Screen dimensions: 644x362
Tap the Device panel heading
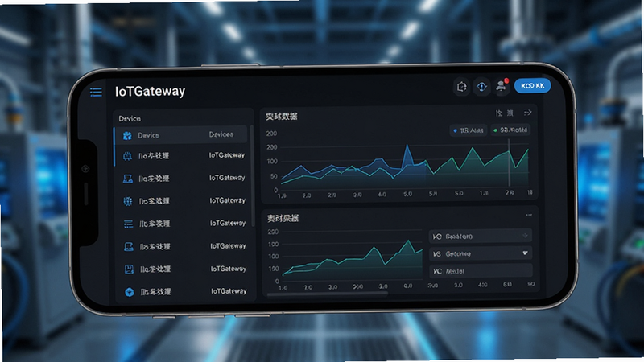130,118
